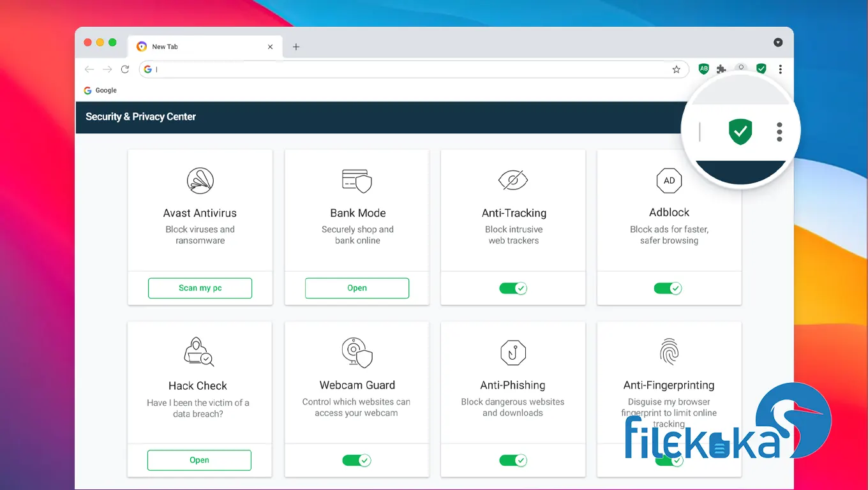Open the browser three-dot menu
This screenshot has width=868, height=490.
780,69
